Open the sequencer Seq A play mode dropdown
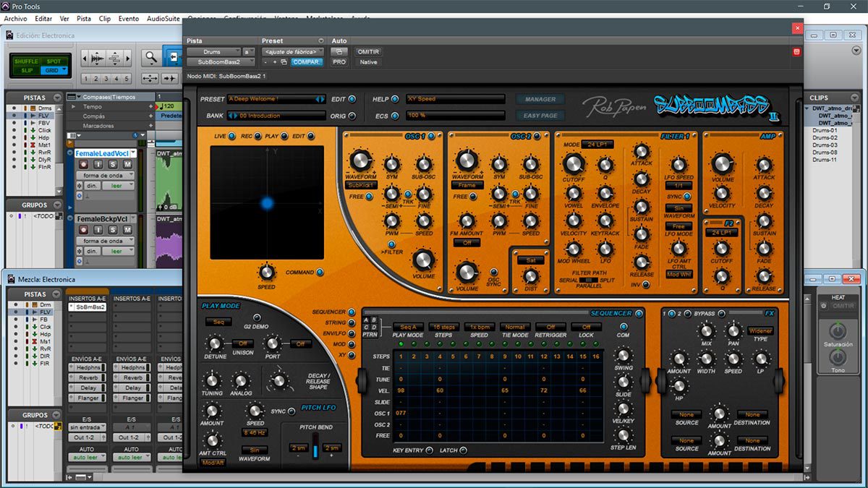Image resolution: width=868 pixels, height=488 pixels. click(408, 327)
